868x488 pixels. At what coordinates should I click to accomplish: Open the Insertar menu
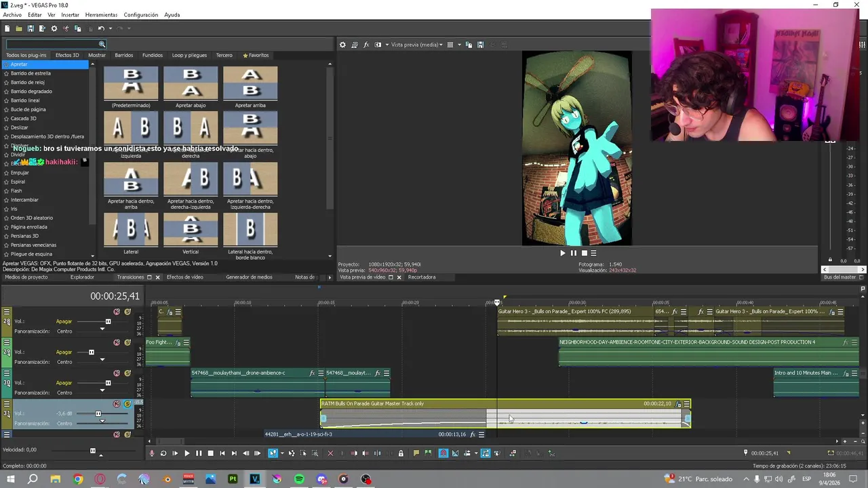point(70,15)
